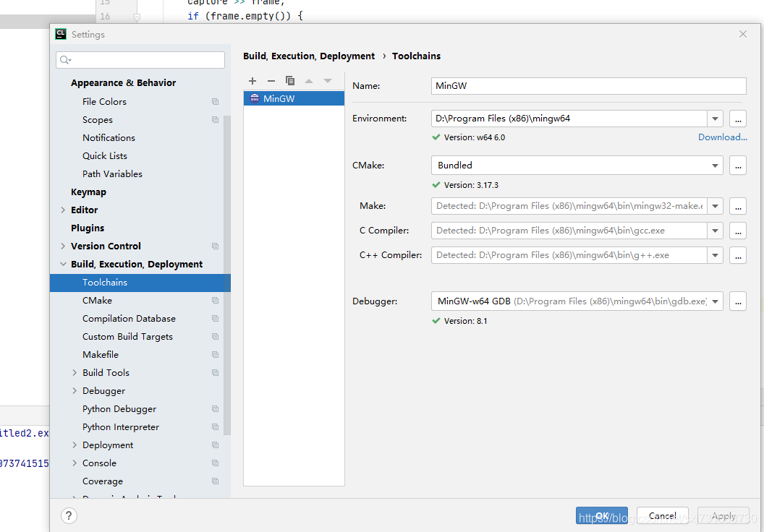This screenshot has width=764, height=532.
Task: Move toolchain down with arrow icon
Action: [x=328, y=81]
